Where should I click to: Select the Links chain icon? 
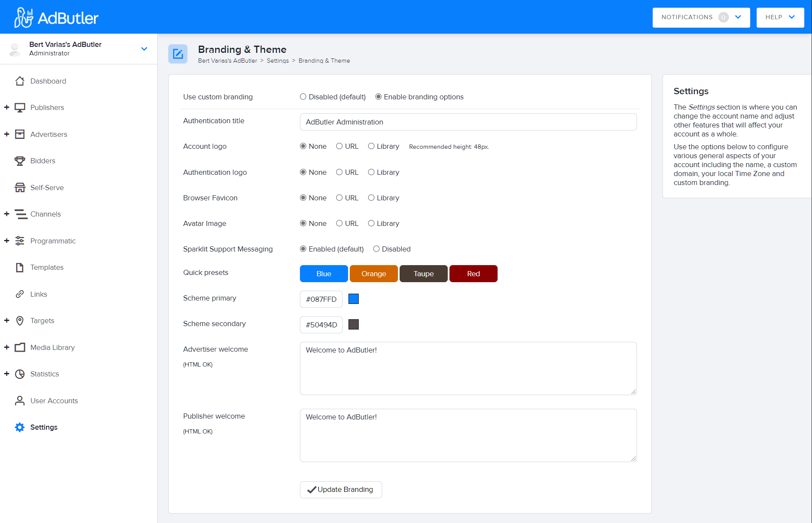pos(20,294)
